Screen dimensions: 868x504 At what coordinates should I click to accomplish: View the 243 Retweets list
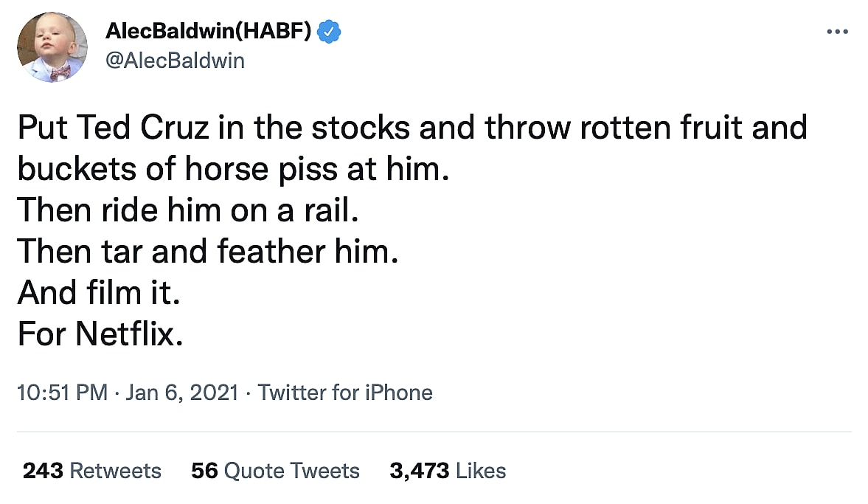pos(91,471)
